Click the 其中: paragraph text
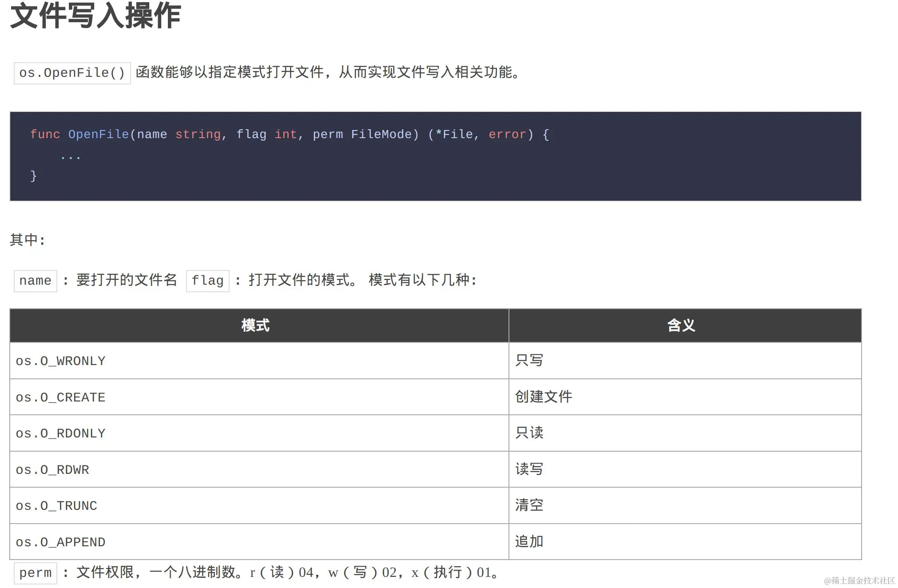898x588 pixels. [28, 240]
